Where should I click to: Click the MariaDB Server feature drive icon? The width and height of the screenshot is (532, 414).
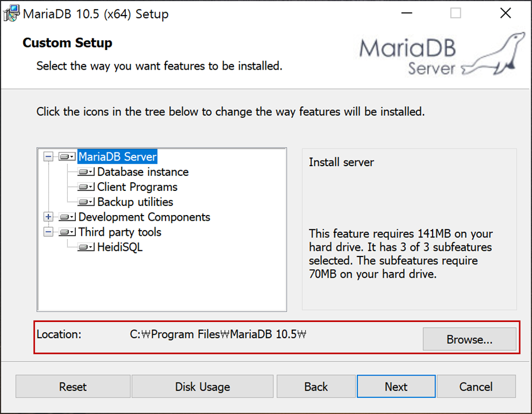point(67,156)
